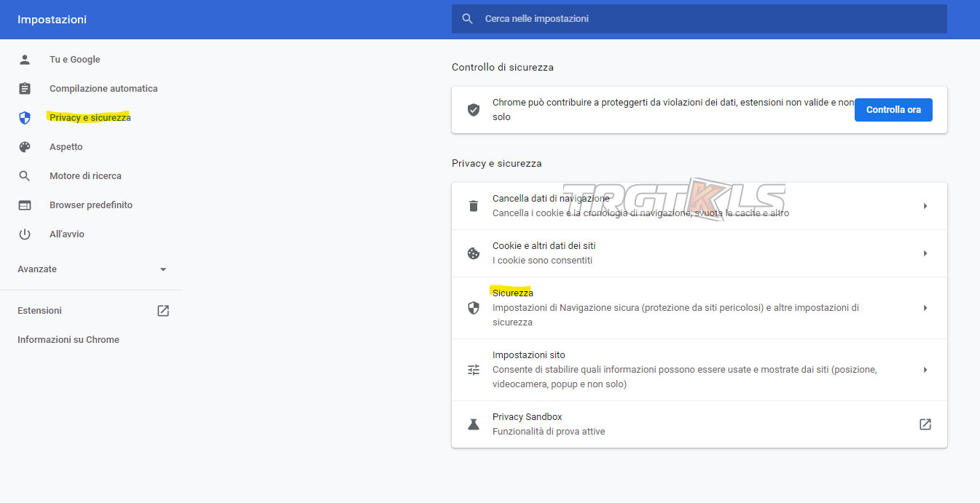980x503 pixels.
Task: Click the clipboard icon for Compilazione automatica
Action: click(x=25, y=89)
